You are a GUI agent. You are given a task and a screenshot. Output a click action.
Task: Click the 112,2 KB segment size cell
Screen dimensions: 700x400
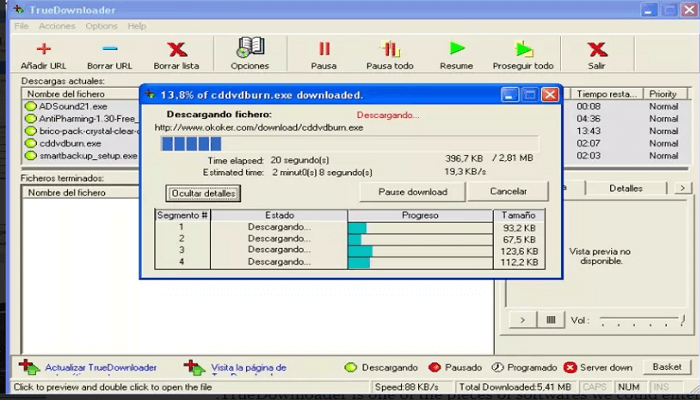(519, 262)
